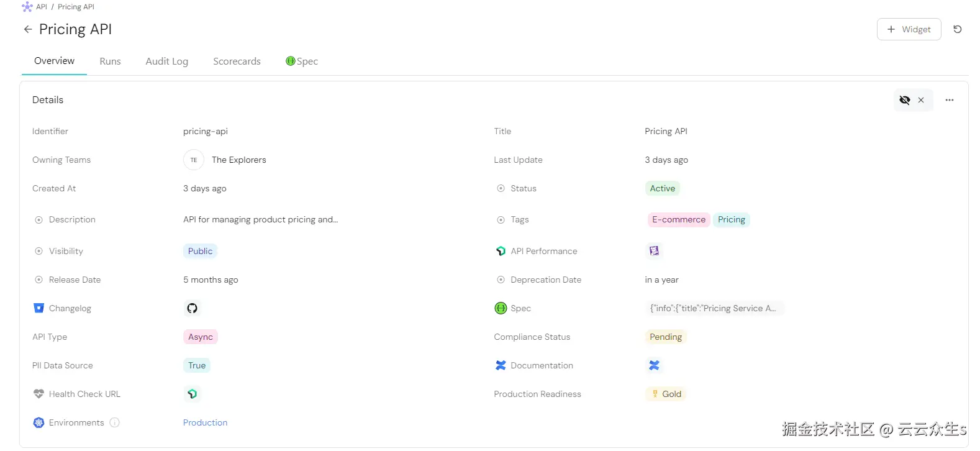Click the add Widget button
The width and height of the screenshot is (980, 451).
click(x=909, y=29)
